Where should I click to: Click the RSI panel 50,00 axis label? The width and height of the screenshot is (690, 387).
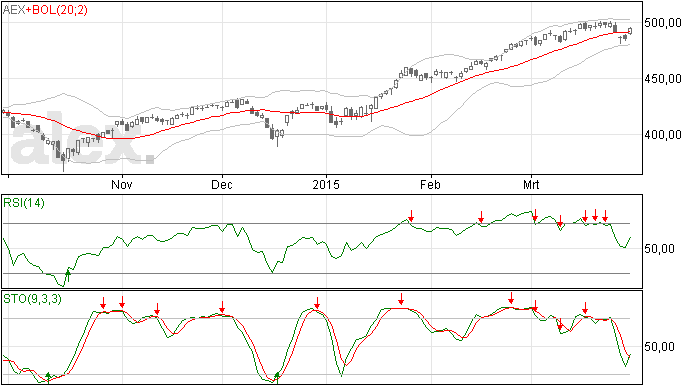[659, 249]
